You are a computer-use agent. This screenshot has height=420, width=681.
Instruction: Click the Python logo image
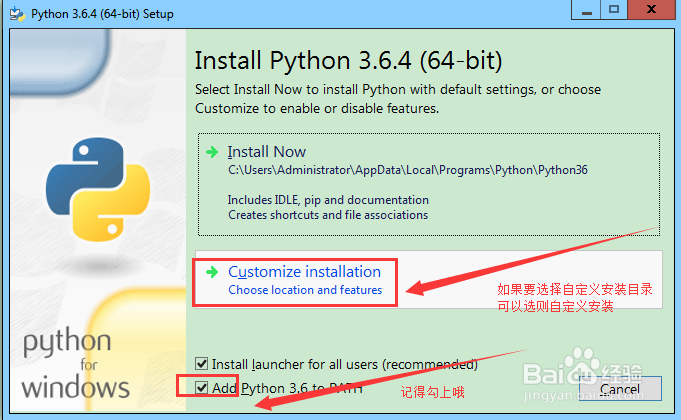click(98, 189)
